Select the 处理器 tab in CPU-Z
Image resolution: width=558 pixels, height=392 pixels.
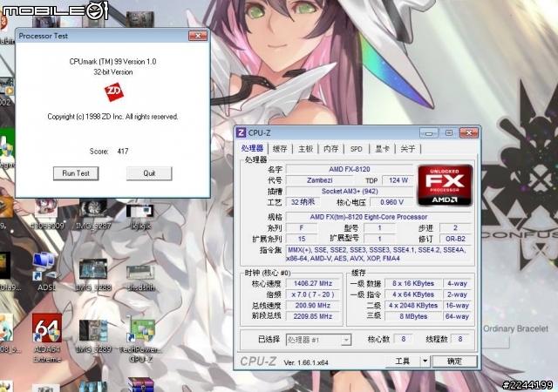coord(252,148)
